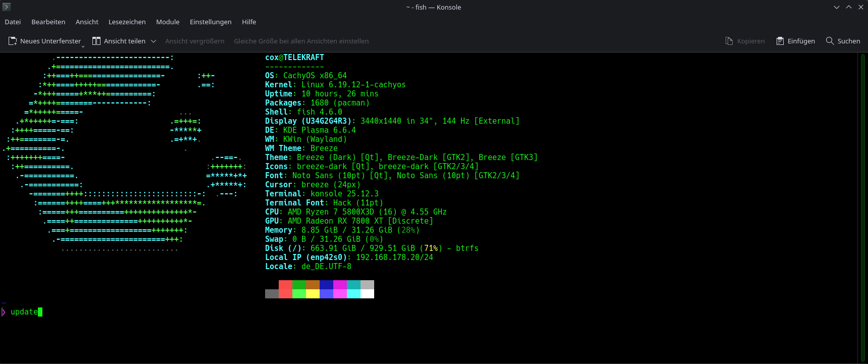
Task: Click the text KDE Plasma 6.6.4
Action: [x=320, y=130]
